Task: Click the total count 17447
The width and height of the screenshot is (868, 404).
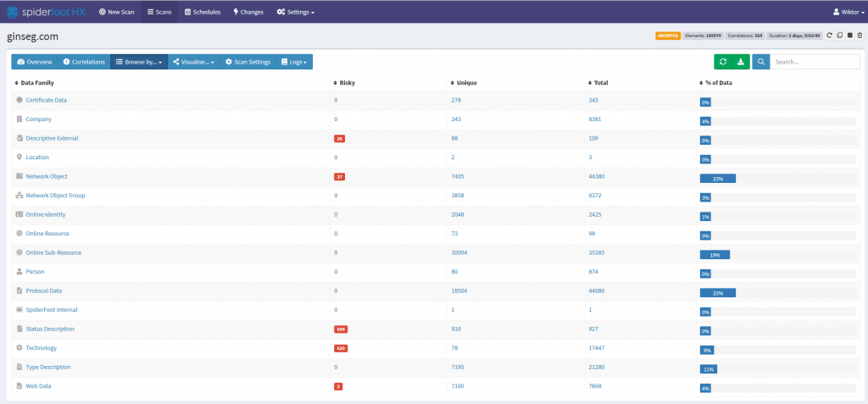Action: [x=597, y=348]
